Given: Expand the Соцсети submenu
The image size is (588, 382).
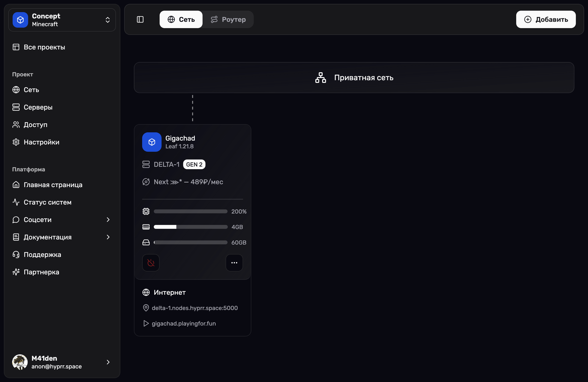Looking at the screenshot, I should 108,220.
